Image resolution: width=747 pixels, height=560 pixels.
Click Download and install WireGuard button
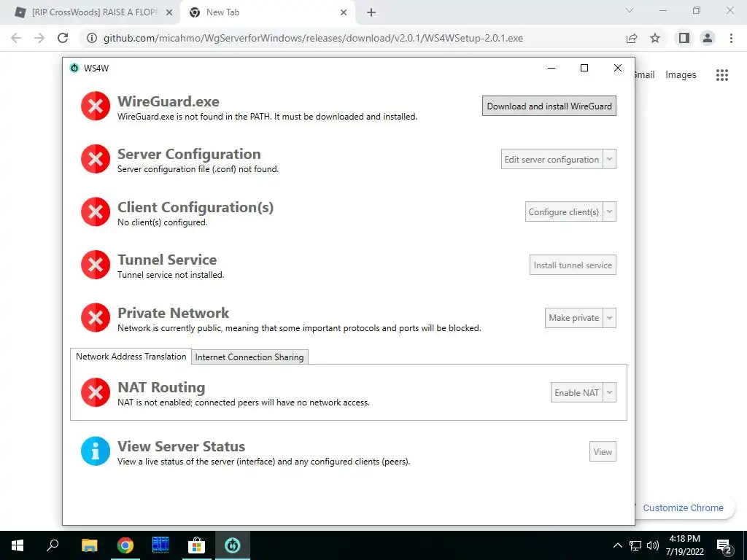[x=549, y=106]
